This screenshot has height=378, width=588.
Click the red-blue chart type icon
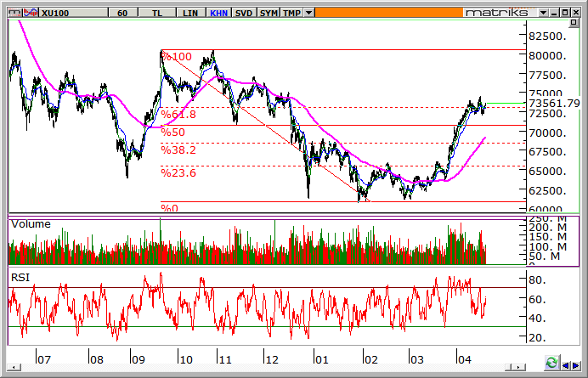tap(30, 14)
